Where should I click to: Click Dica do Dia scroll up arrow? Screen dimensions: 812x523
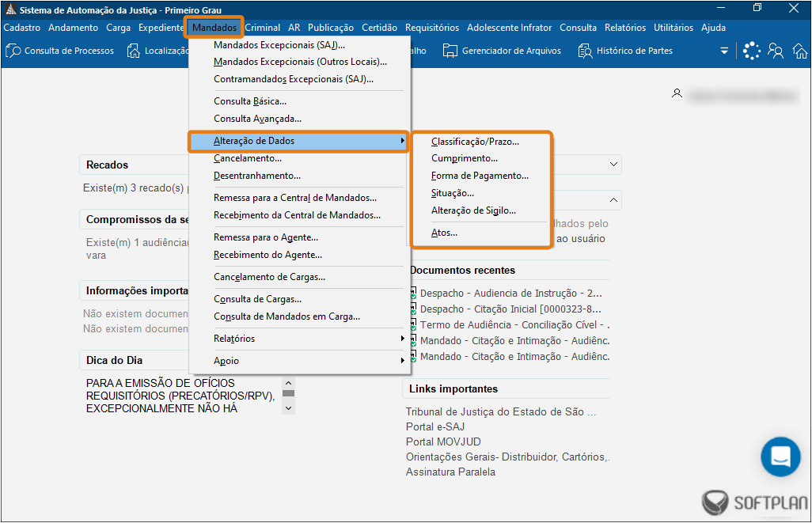click(x=288, y=383)
